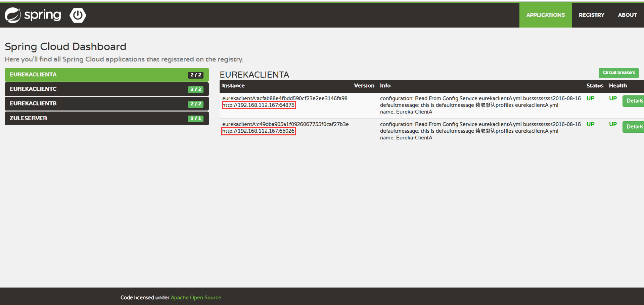The width and height of the screenshot is (644, 305).
Task: Click the Version column header
Action: (x=364, y=86)
